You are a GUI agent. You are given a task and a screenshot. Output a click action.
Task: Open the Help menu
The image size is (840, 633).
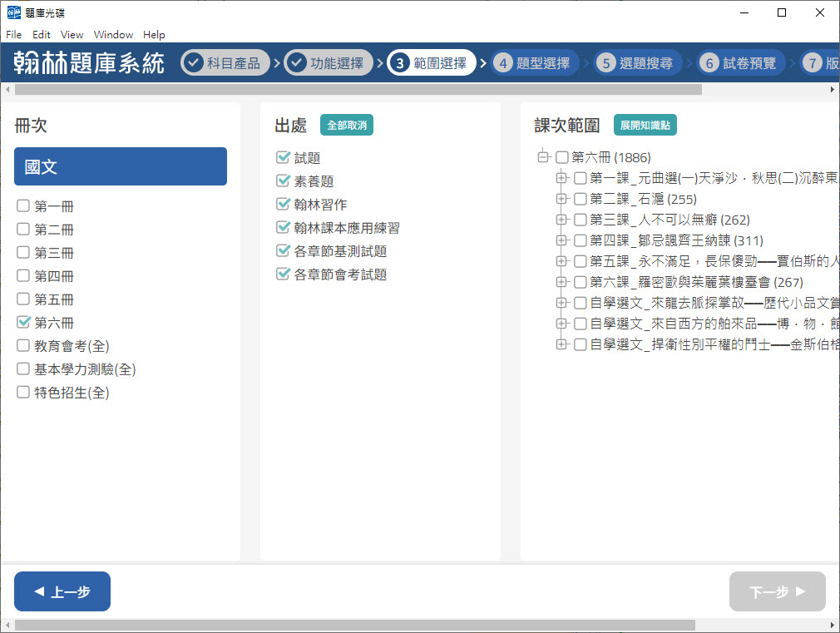(154, 35)
